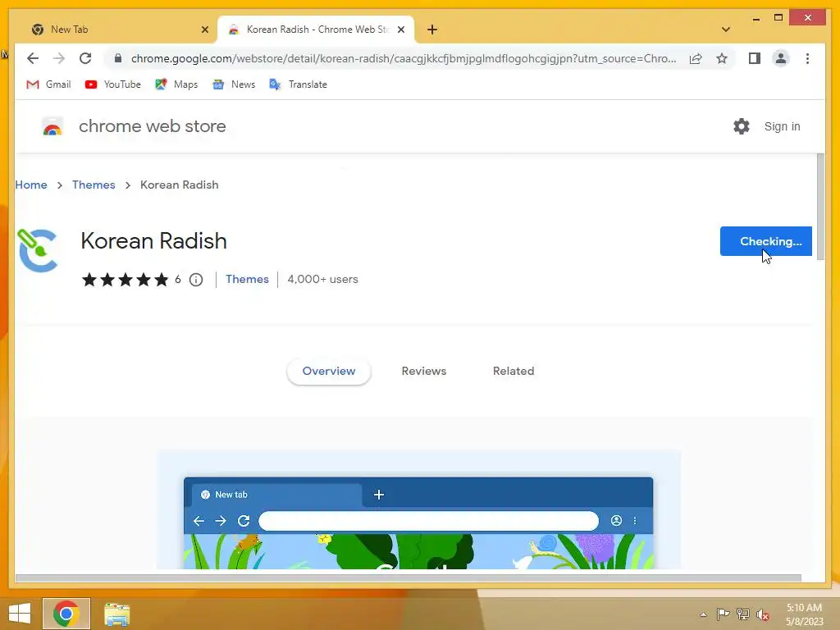Open the Chrome profile avatar

781,58
